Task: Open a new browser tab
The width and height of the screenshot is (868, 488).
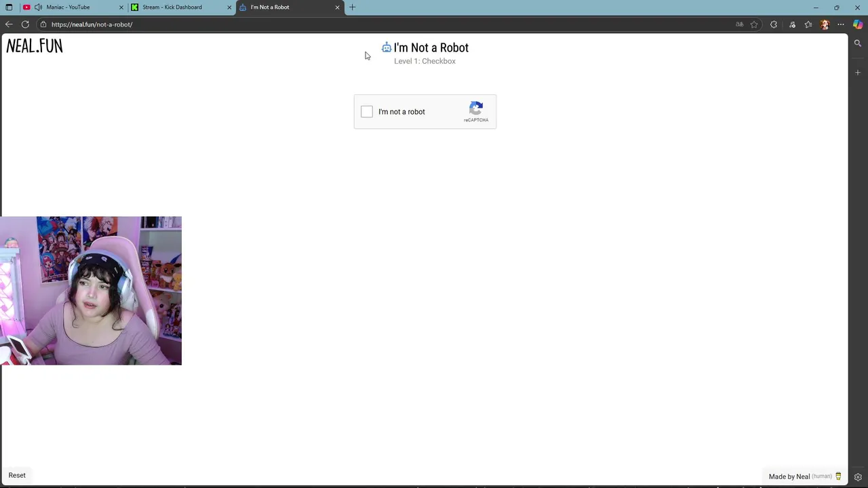Action: click(352, 7)
